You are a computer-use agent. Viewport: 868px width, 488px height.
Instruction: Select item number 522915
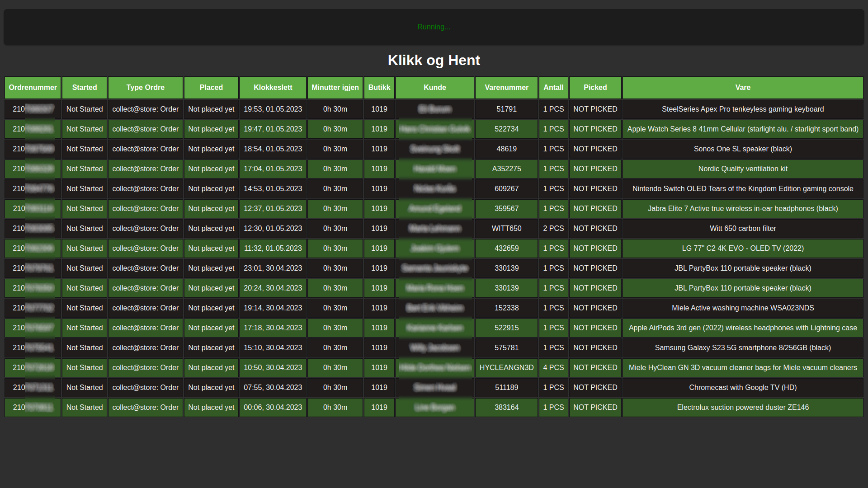tap(506, 328)
